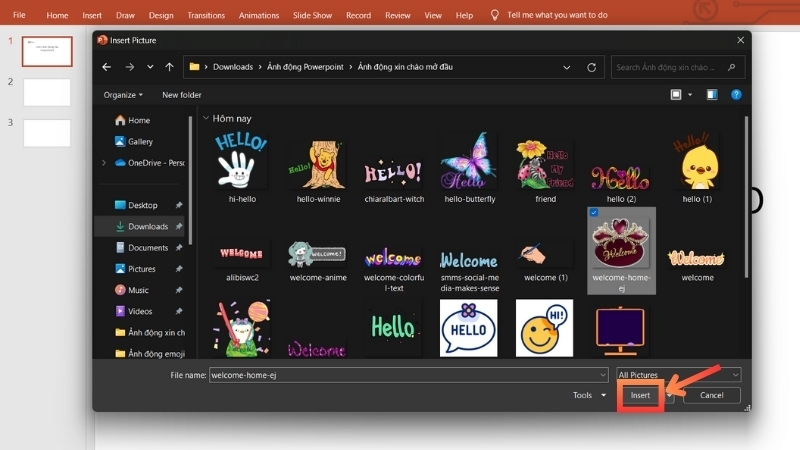Image resolution: width=800 pixels, height=450 pixels.
Task: Open sidebar folder Ảnh động xin ch
Action: point(150,333)
